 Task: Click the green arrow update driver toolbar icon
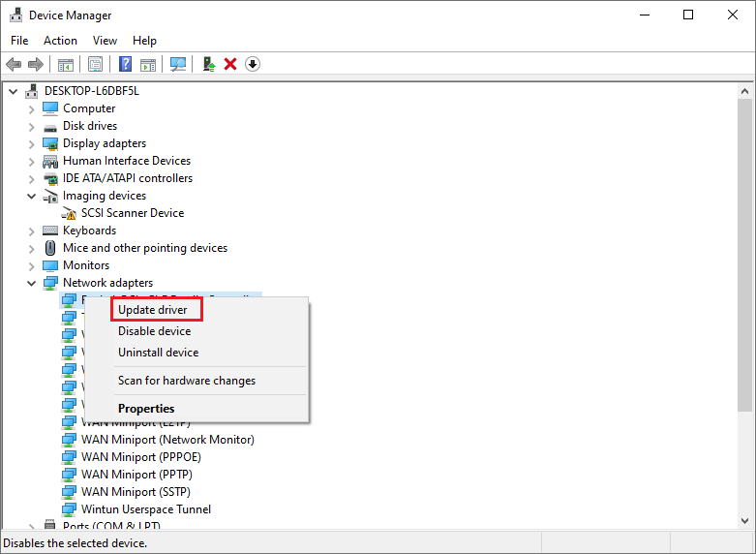[207, 64]
